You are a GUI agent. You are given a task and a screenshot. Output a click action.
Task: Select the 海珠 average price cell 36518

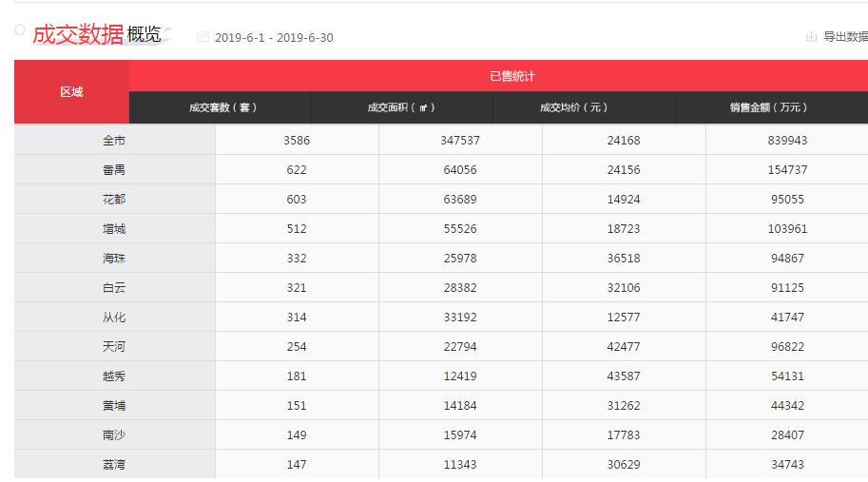pyautogui.click(x=624, y=259)
